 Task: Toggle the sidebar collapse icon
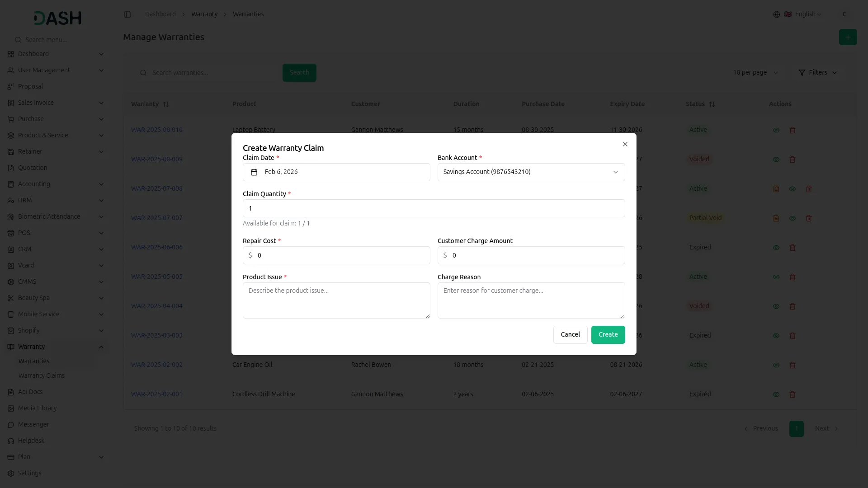point(127,14)
